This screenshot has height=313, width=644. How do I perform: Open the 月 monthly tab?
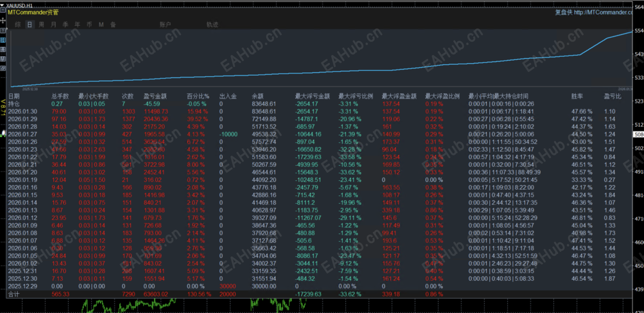(x=54, y=25)
